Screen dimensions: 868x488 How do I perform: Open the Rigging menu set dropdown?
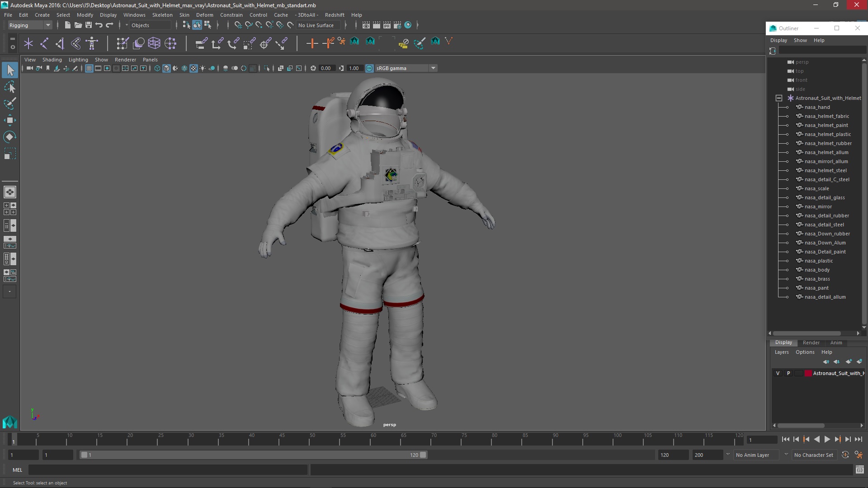(30, 25)
